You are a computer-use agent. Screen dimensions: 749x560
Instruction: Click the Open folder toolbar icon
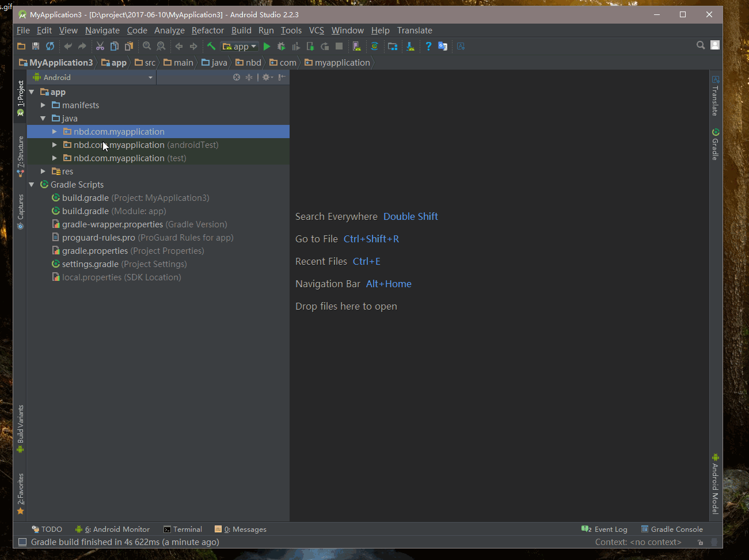pos(21,46)
